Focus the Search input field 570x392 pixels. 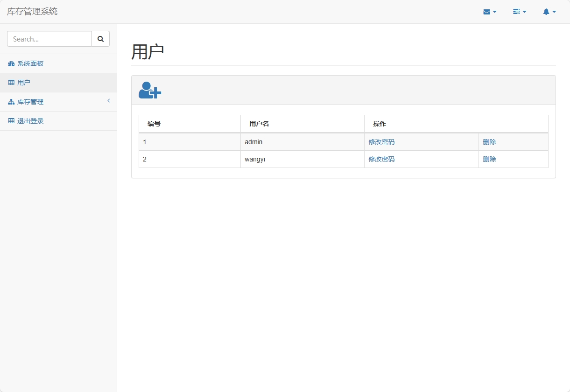pyautogui.click(x=49, y=39)
